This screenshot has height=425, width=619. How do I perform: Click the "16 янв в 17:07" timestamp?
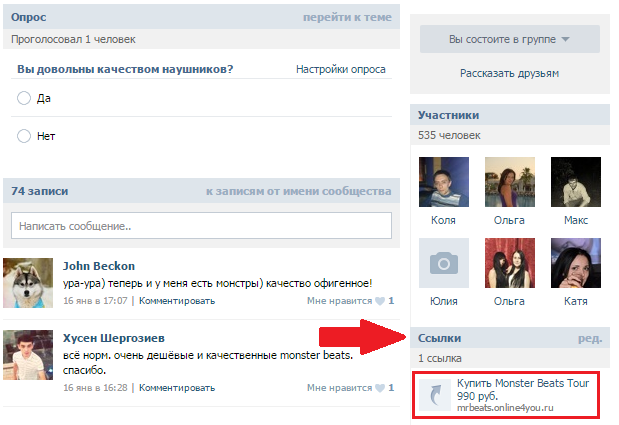95,301
